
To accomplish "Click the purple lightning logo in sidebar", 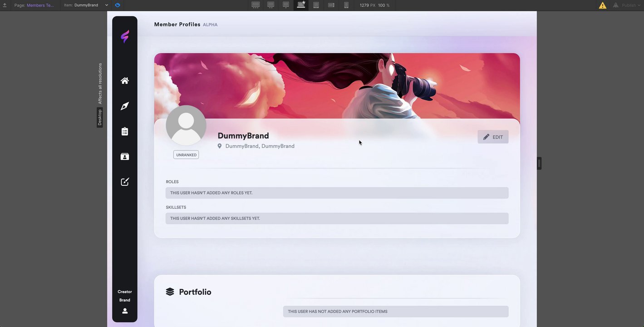I will tap(125, 36).
